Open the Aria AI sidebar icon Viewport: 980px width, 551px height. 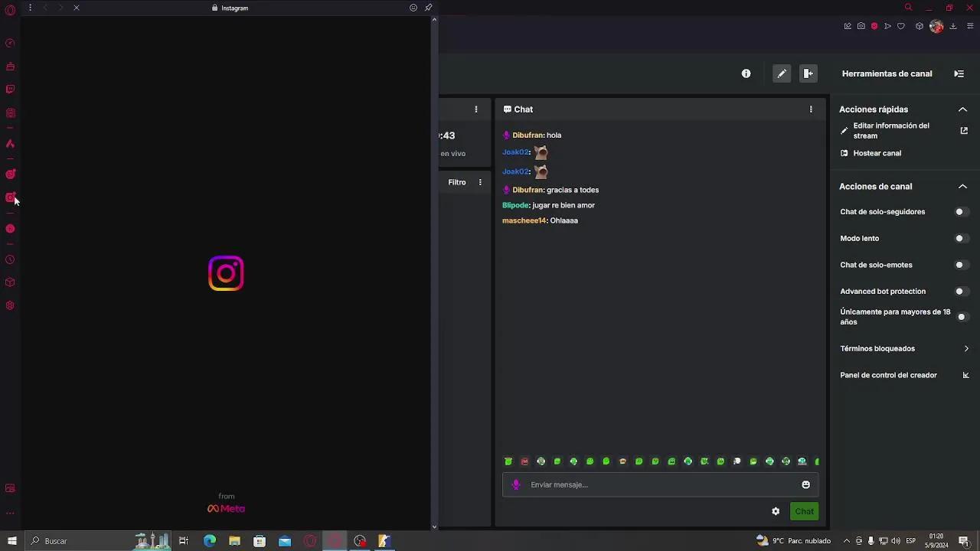[x=10, y=143]
